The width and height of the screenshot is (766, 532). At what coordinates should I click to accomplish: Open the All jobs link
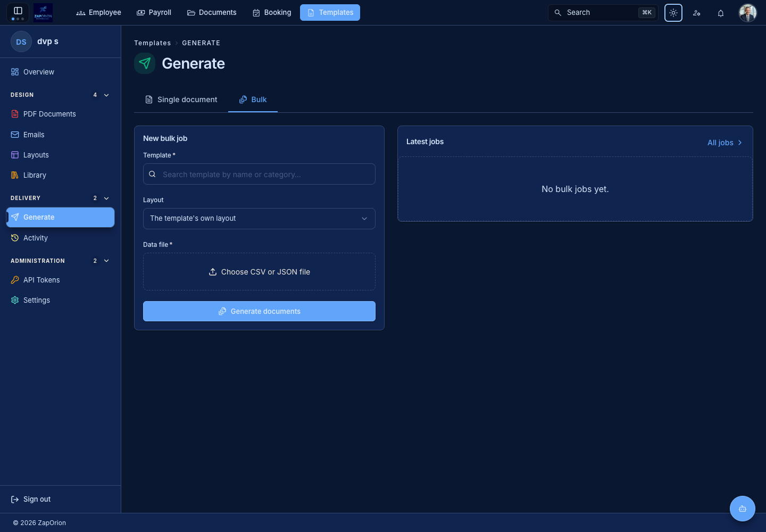point(725,143)
